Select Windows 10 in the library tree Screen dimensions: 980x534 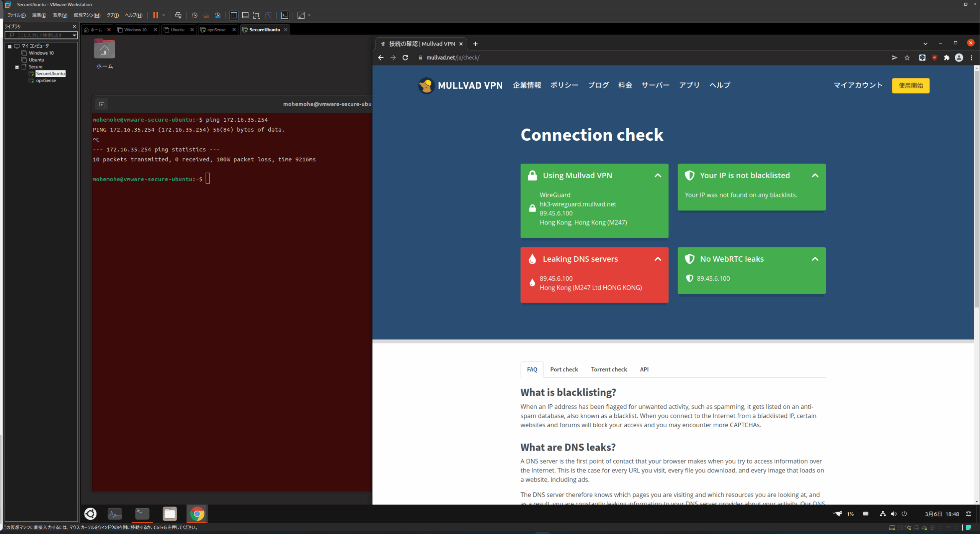41,53
